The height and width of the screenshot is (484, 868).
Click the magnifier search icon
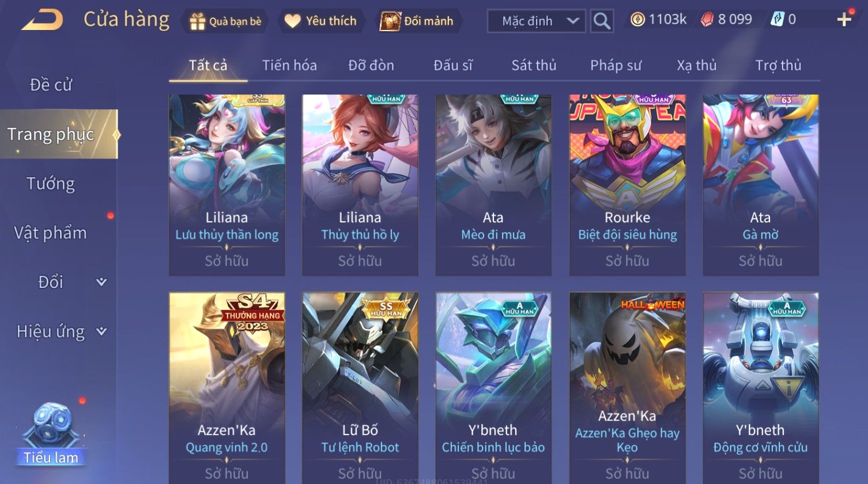[x=602, y=21]
